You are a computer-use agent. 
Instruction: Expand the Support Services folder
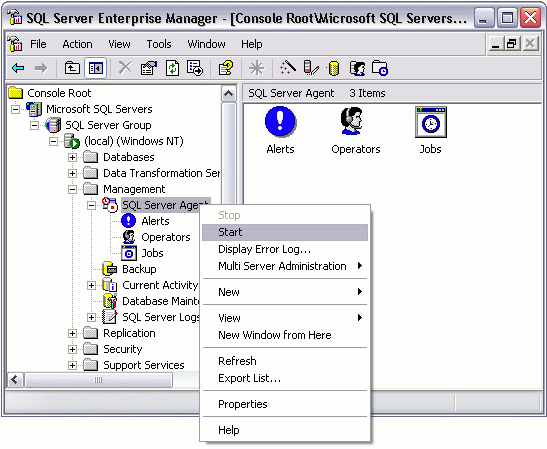(72, 366)
